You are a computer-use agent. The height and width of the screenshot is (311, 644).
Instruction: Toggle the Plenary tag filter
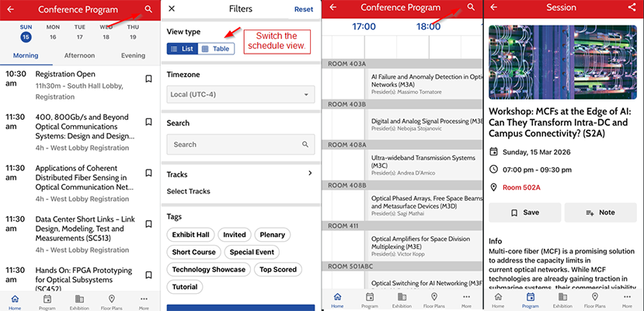pyautogui.click(x=272, y=235)
